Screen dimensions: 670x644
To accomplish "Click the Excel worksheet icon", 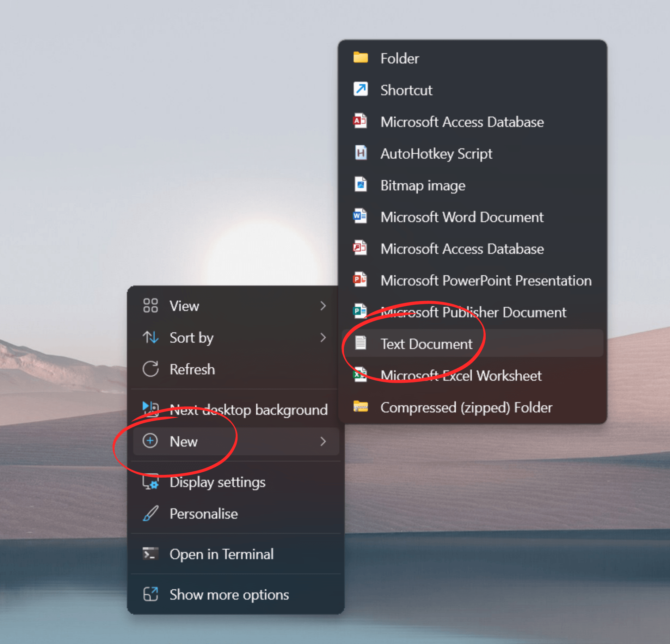I will click(x=360, y=375).
